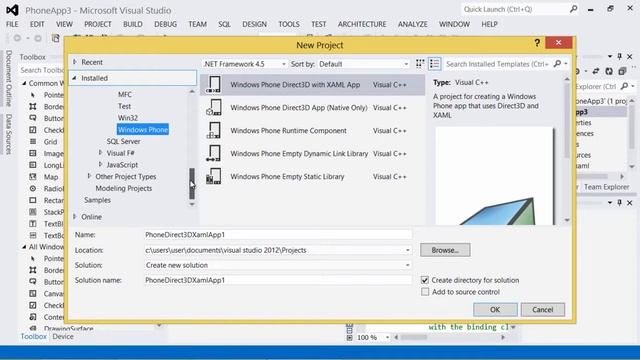
Task: Click the Cancel button
Action: 542,309
